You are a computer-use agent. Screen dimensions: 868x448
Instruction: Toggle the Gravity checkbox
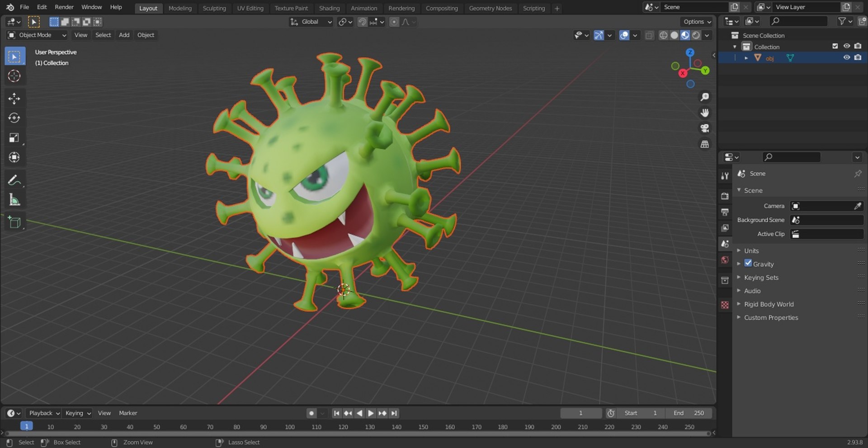(748, 263)
